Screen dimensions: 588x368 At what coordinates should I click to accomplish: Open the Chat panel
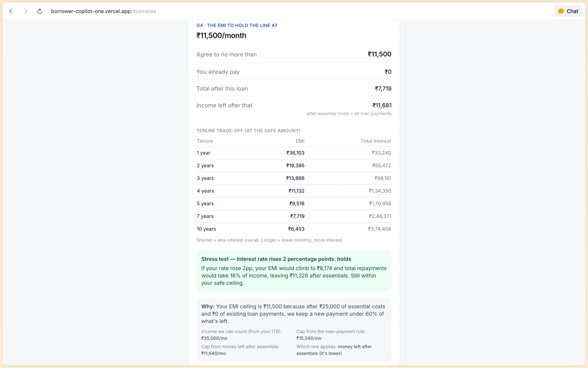point(568,11)
